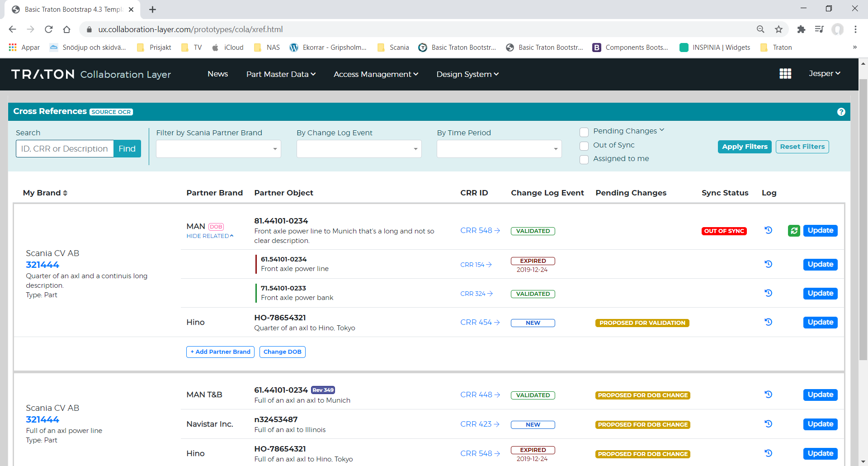Toggle the Out of Sync checkbox
The height and width of the screenshot is (466, 868).
pyautogui.click(x=584, y=146)
